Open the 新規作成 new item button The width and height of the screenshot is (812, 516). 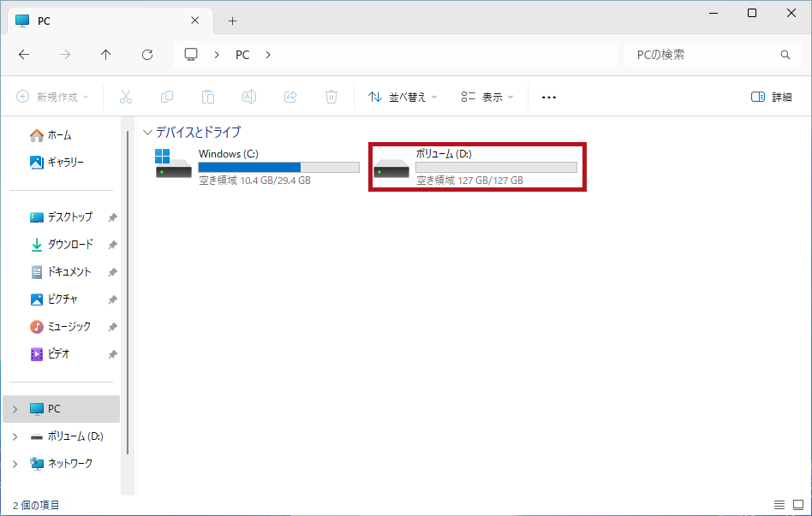click(x=52, y=97)
